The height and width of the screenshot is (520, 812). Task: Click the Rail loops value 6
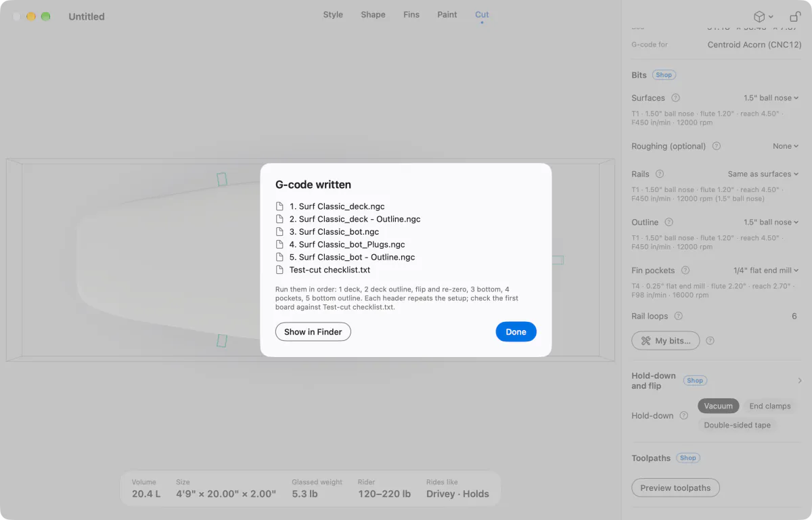click(794, 316)
